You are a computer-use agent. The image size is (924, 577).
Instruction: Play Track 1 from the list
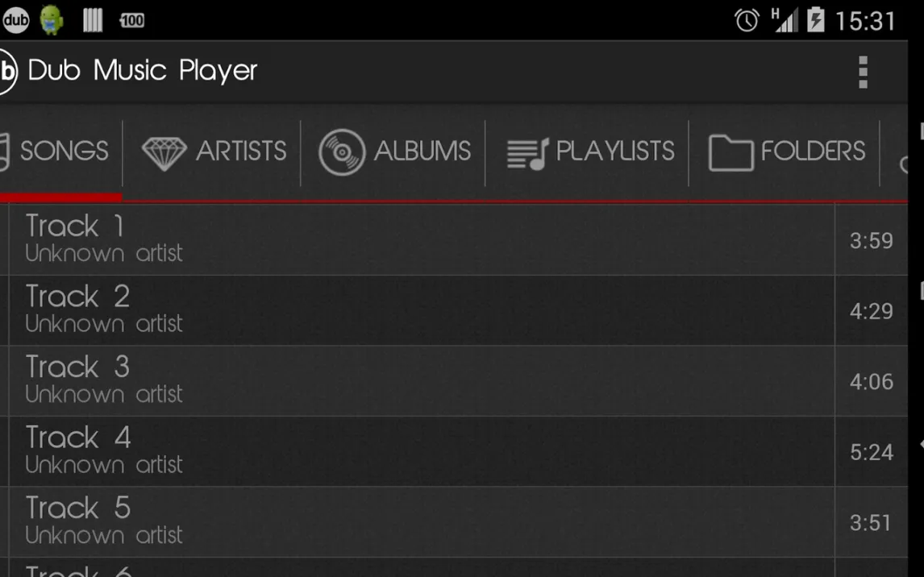click(x=419, y=239)
